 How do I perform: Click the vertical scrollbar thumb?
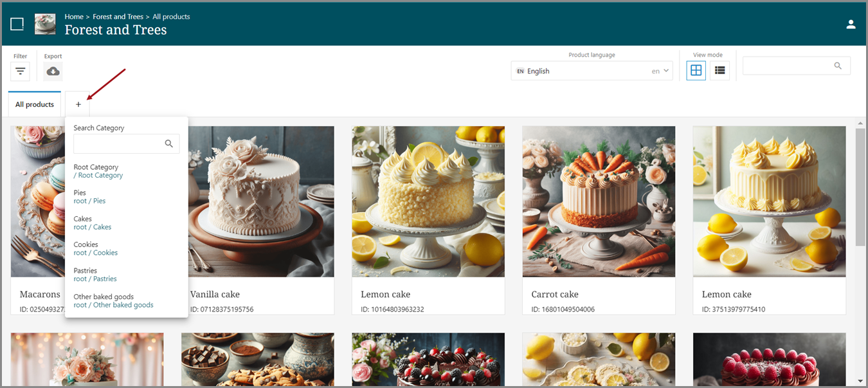(x=860, y=187)
